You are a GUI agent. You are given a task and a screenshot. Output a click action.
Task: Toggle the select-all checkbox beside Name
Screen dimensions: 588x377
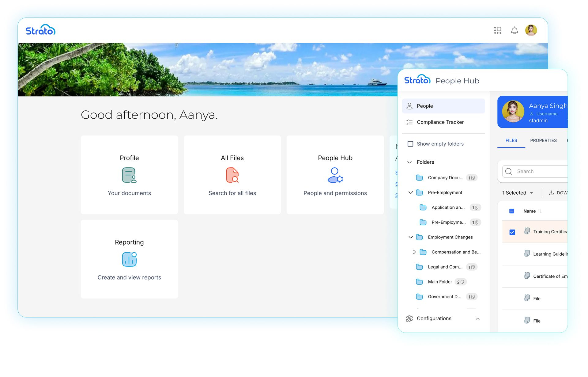pos(511,211)
